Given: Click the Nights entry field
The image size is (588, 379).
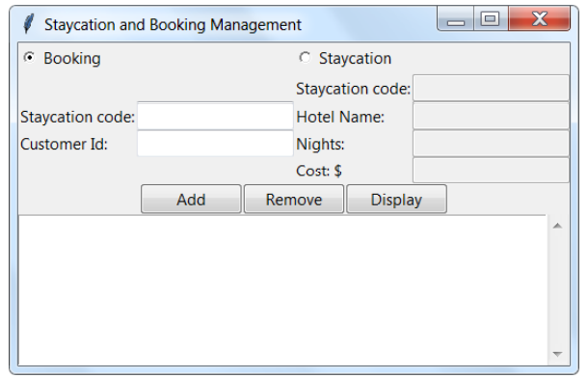Looking at the screenshot, I should pyautogui.click(x=491, y=144).
